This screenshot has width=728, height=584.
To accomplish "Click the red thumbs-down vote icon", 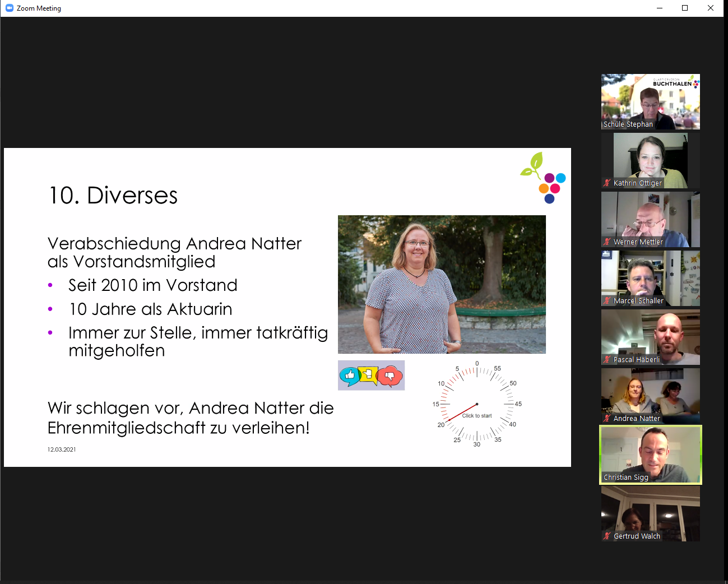I will [390, 376].
